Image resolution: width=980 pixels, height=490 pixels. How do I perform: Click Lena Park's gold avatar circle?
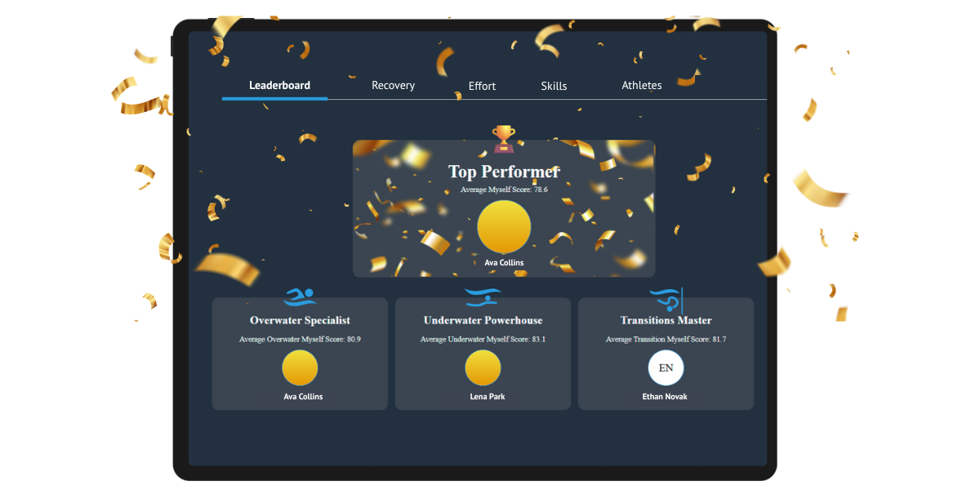click(483, 367)
